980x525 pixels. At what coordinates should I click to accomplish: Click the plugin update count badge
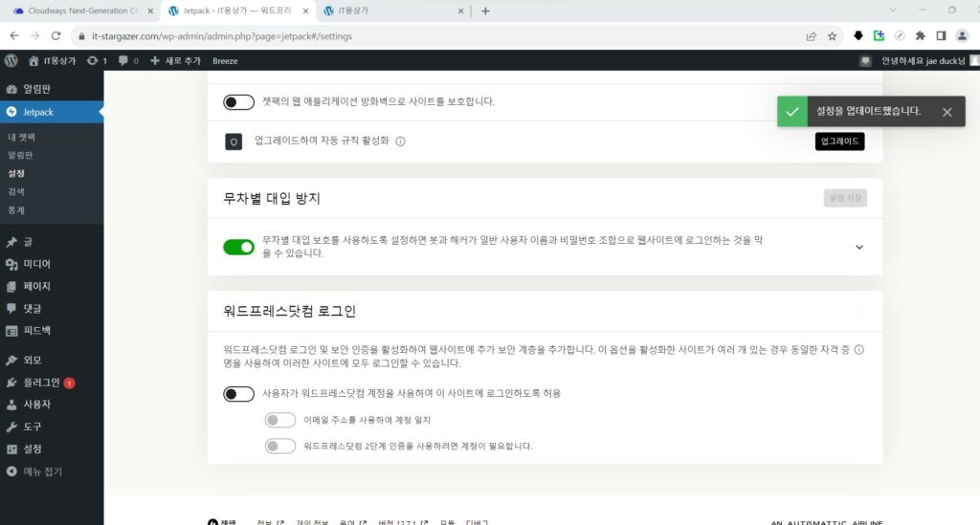tap(69, 383)
